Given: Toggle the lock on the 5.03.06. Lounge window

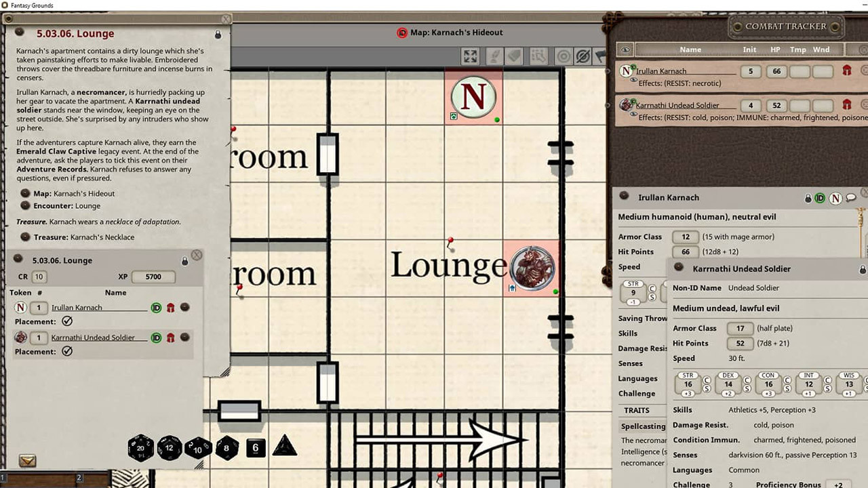Looking at the screenshot, I should pos(184,261).
